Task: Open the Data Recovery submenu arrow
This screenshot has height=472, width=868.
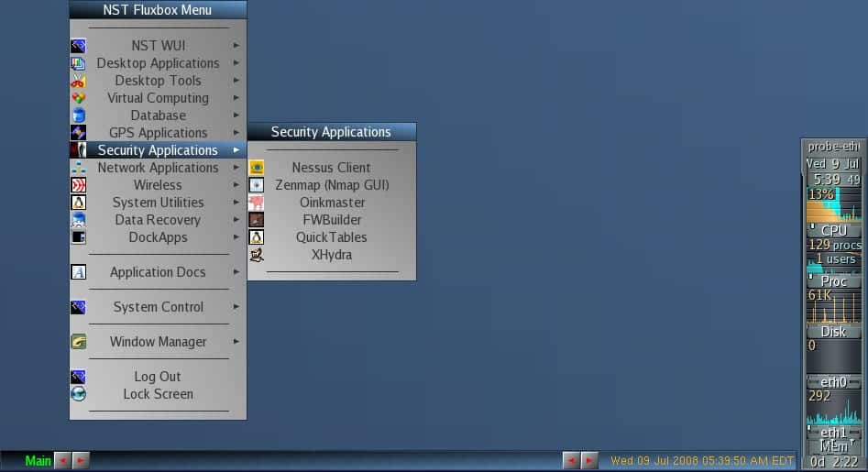Action: [x=236, y=220]
